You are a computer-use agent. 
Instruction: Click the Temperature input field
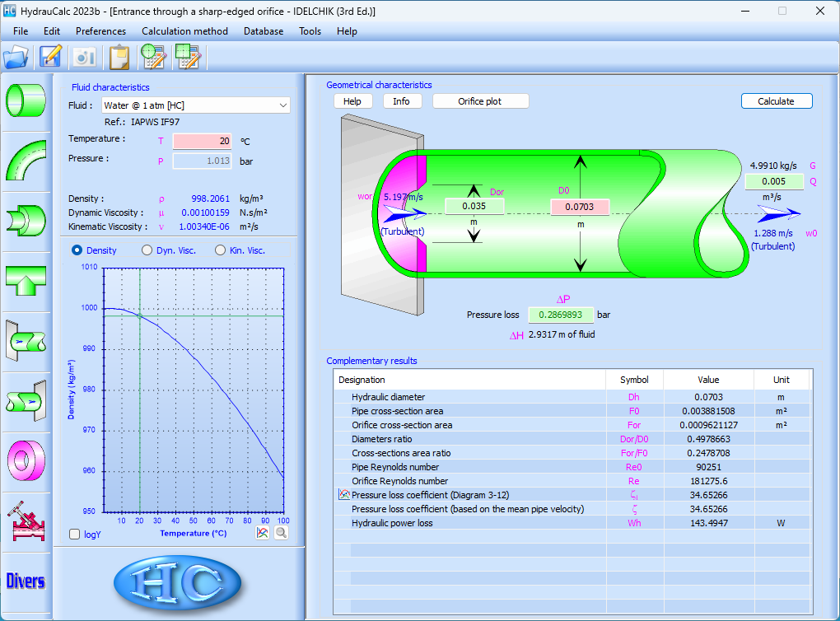pos(202,141)
